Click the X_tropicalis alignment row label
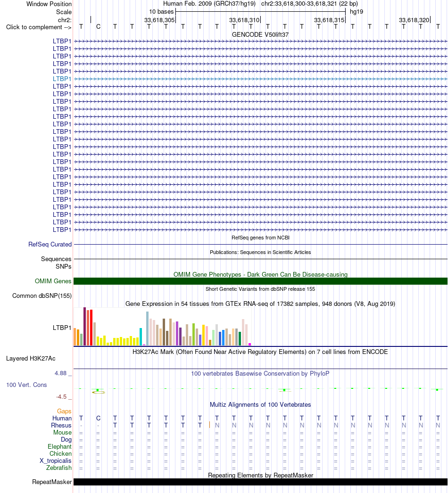Viewport: 448px width, 493px height. tap(56, 460)
